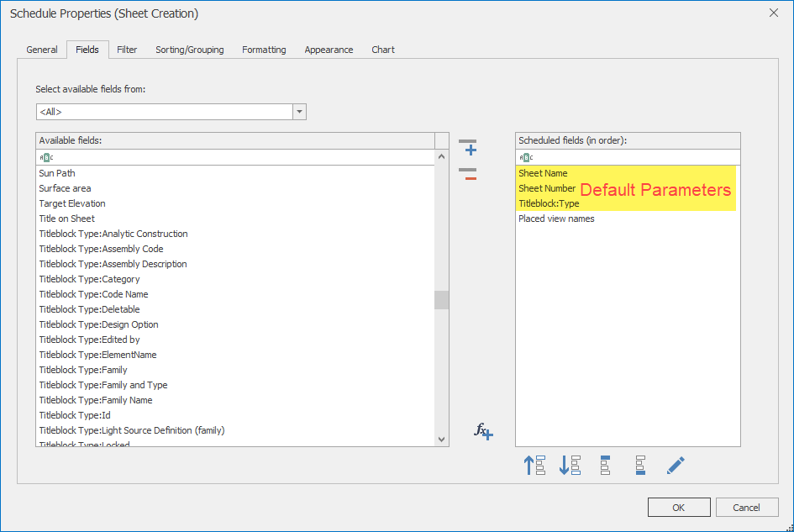This screenshot has width=794, height=532.
Task: Go to the Sorting/Grouping tab
Action: click(x=190, y=50)
